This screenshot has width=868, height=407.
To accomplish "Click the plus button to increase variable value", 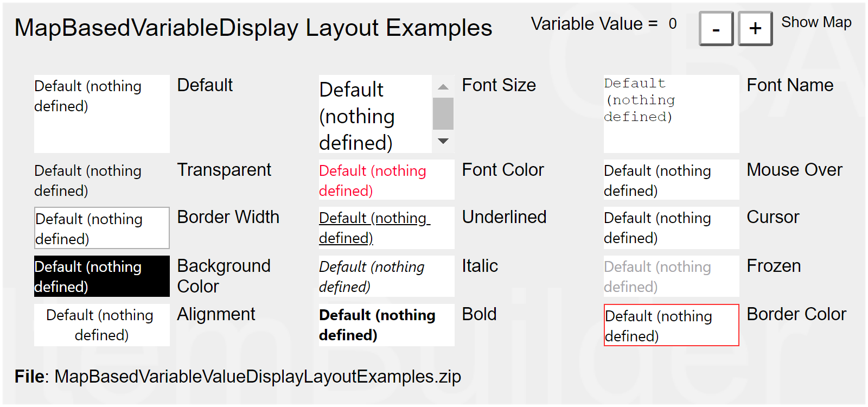I will (x=755, y=29).
